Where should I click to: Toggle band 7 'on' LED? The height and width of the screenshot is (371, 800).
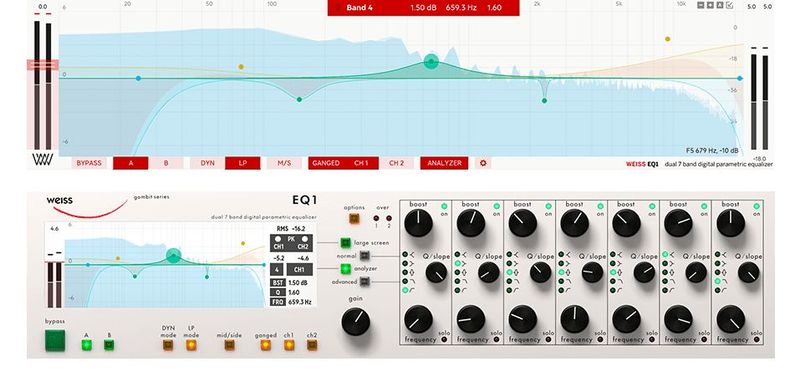point(757,206)
